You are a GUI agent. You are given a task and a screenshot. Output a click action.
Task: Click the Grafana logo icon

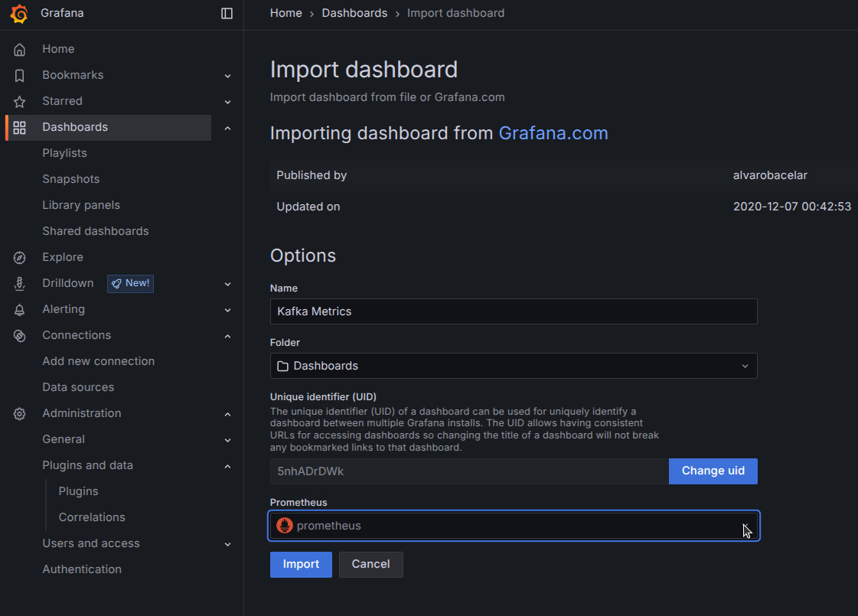click(x=19, y=13)
